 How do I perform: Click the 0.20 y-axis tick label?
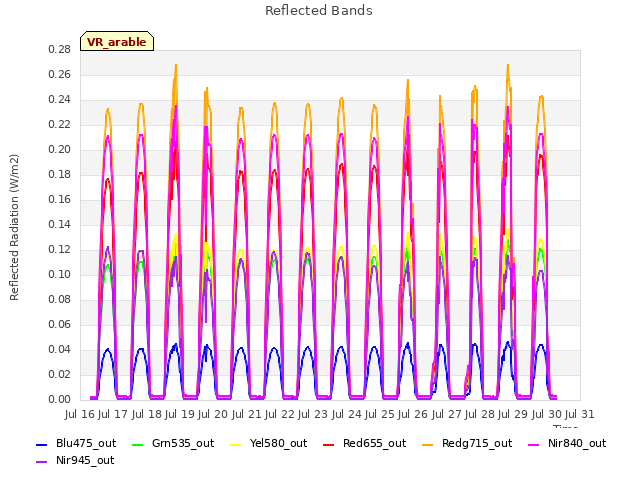click(59, 149)
